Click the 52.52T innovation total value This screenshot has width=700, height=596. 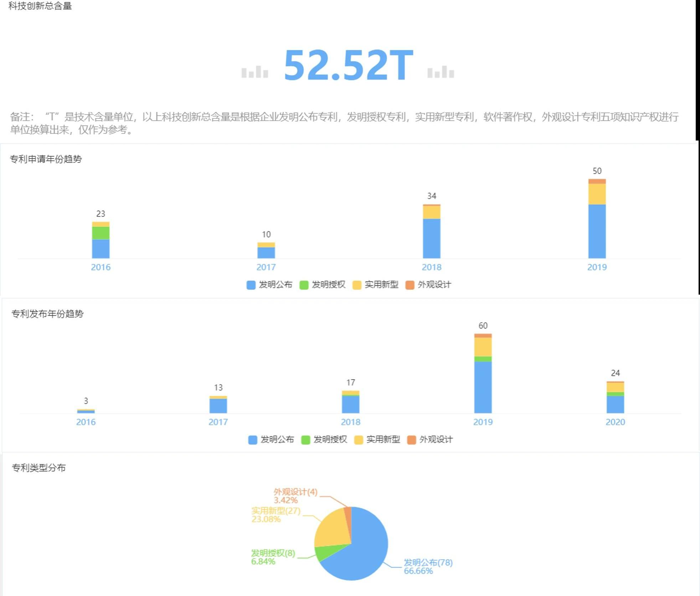click(348, 65)
